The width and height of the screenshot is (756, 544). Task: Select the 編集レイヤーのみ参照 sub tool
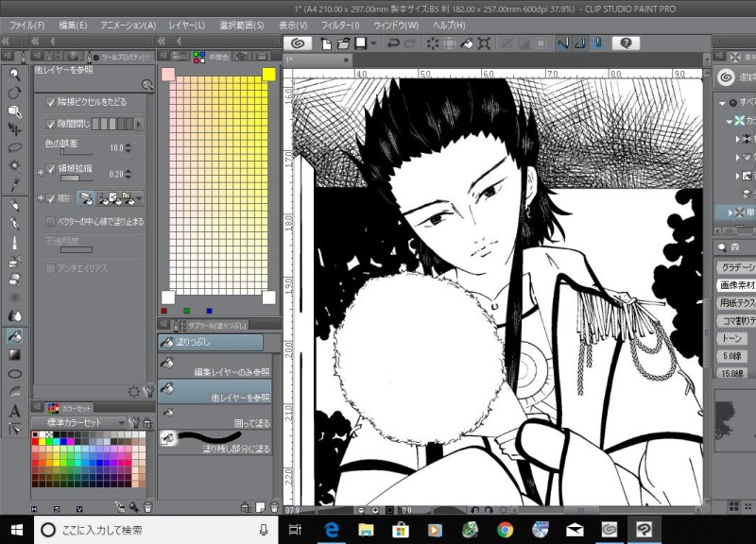(215, 366)
